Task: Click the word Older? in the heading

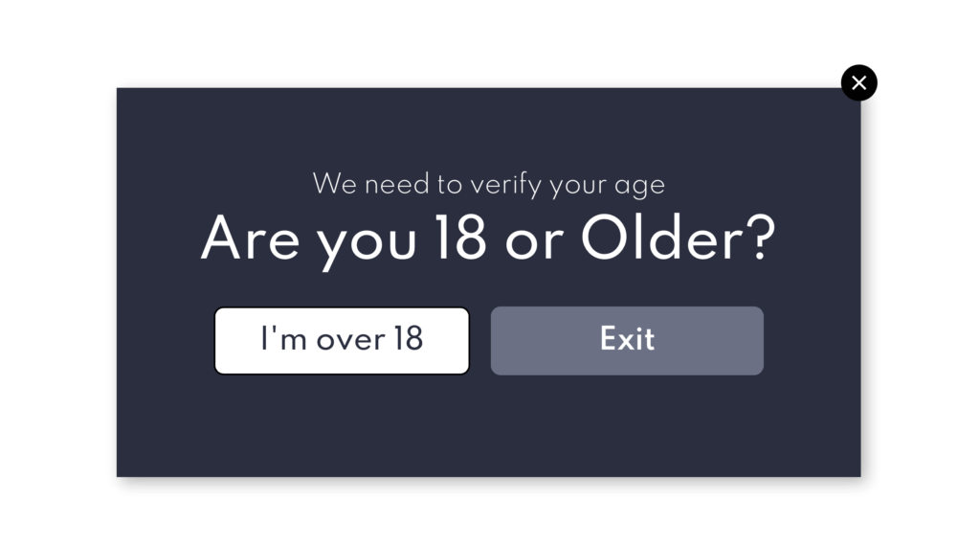Action: (679, 238)
